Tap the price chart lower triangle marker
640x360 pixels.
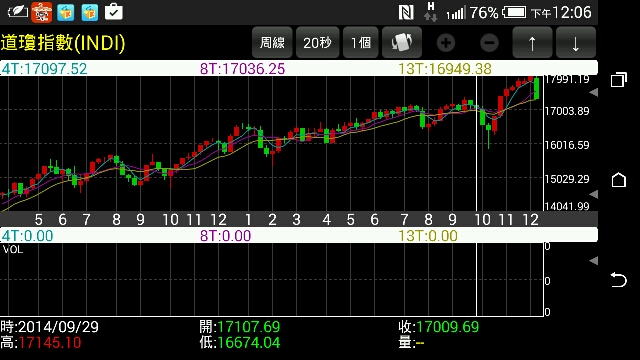point(594,194)
